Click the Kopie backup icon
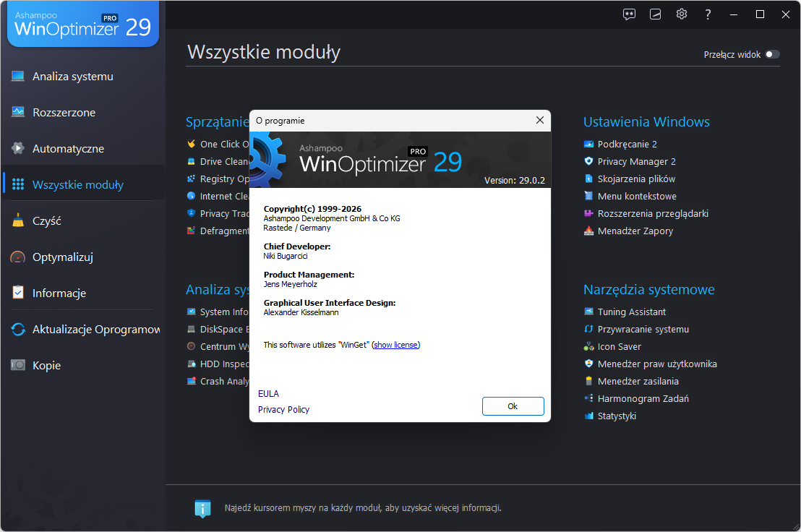This screenshot has height=532, width=801. click(18, 365)
